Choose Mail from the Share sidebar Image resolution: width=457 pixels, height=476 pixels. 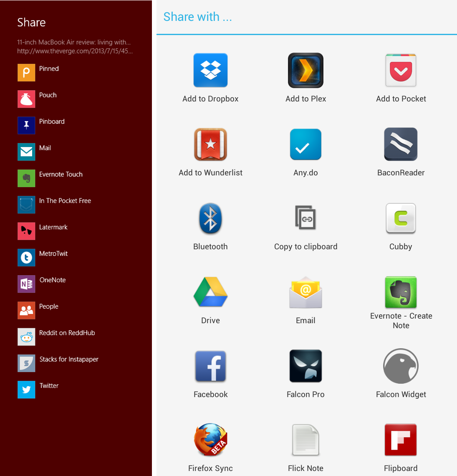(45, 148)
